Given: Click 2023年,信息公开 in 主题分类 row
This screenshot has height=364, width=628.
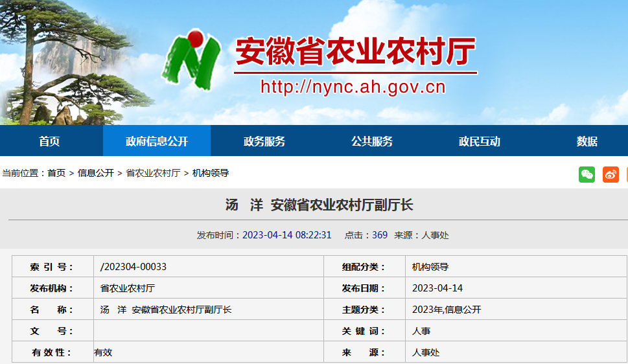Looking at the screenshot, I should point(447,310).
